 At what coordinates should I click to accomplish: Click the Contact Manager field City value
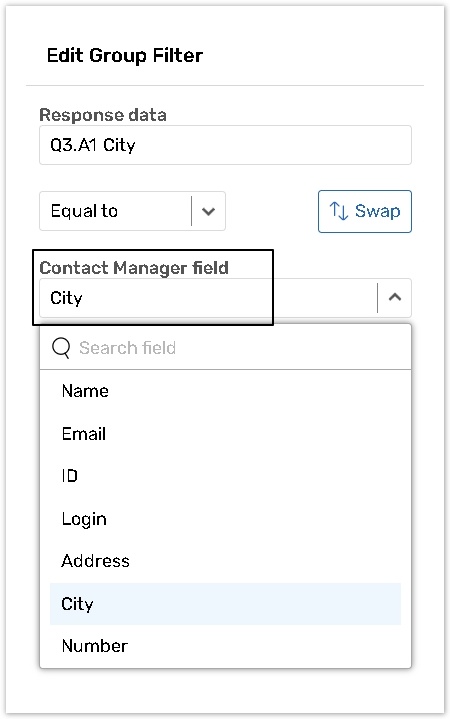[67, 298]
